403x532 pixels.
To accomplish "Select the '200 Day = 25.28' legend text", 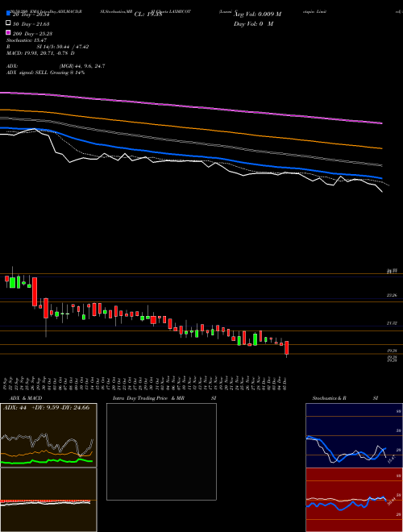I will click(x=32, y=34).
